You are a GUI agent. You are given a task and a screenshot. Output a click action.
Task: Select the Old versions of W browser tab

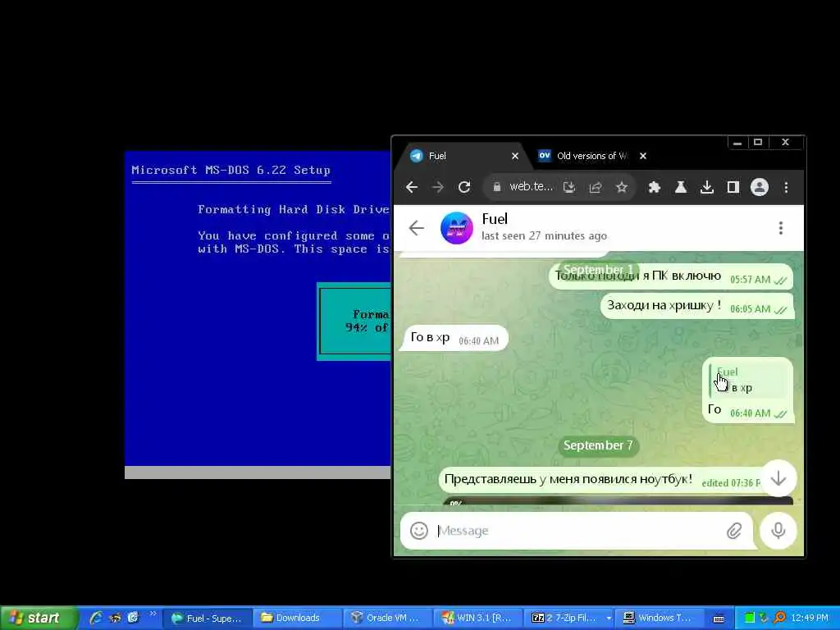[591, 156]
